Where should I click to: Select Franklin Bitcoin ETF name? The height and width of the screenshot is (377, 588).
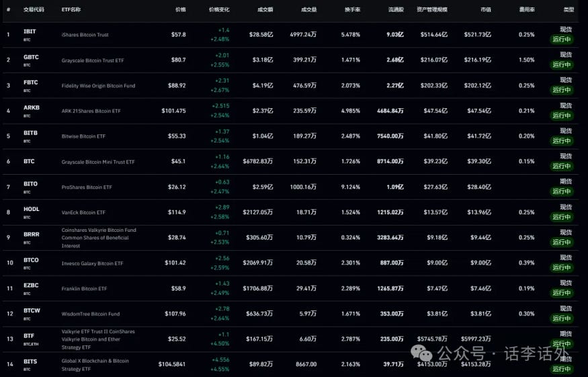click(84, 288)
